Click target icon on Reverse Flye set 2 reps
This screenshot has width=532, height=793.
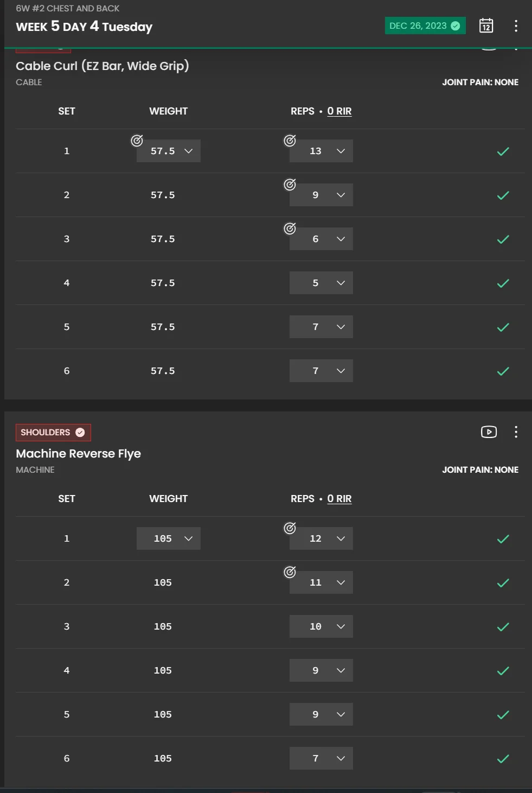pos(290,572)
